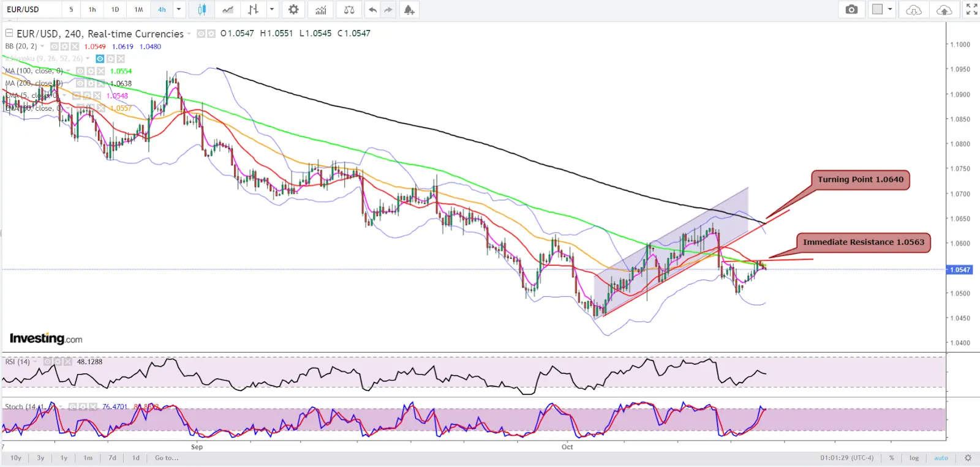
Task: Show the hidden Ichimoku indicator
Action: point(100,59)
